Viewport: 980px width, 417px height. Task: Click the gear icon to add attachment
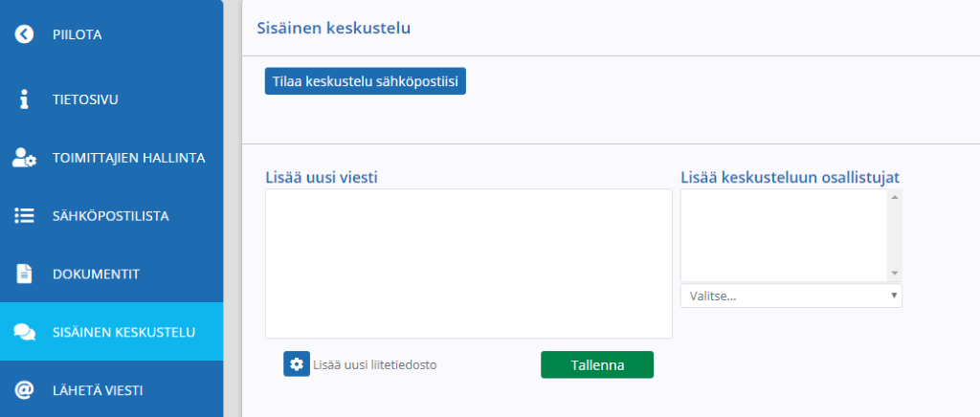[297, 364]
